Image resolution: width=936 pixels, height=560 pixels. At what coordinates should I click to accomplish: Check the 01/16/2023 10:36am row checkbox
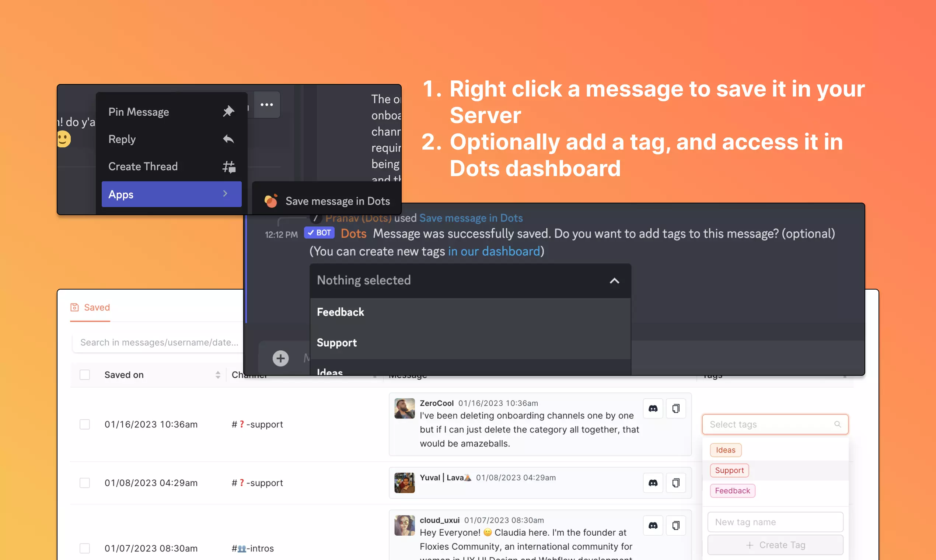click(84, 424)
